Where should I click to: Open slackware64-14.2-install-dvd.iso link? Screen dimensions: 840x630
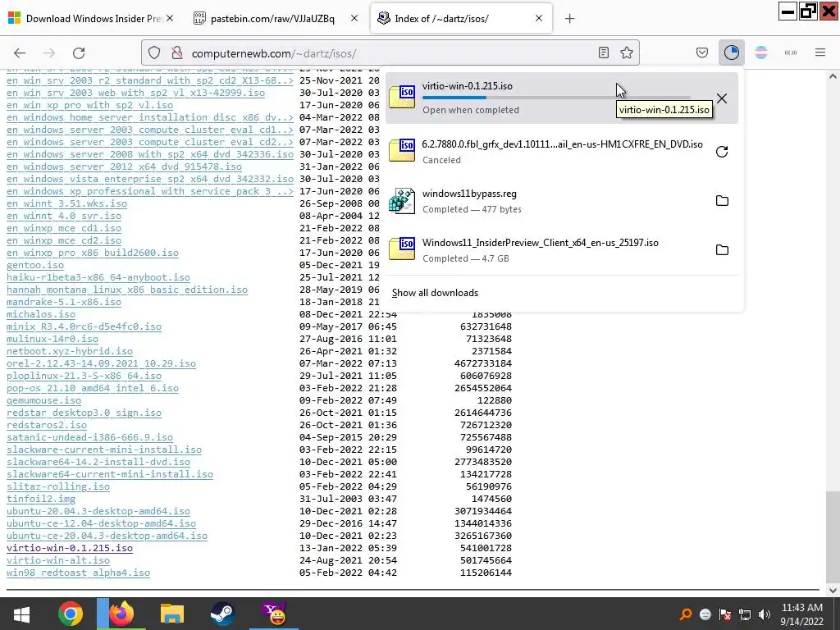(98, 462)
